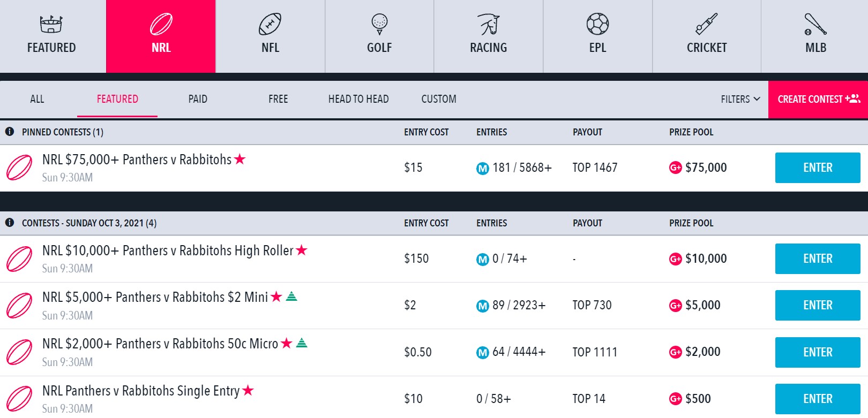Viewport: 868px width, 418px height.
Task: Enter the $5,000+ $2 Mini contest
Action: (x=818, y=305)
